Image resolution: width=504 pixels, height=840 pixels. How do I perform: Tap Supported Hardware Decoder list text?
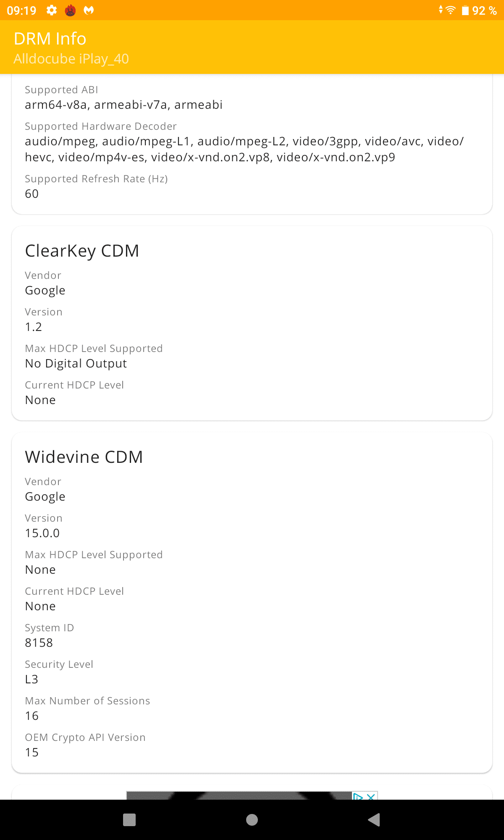coord(244,149)
